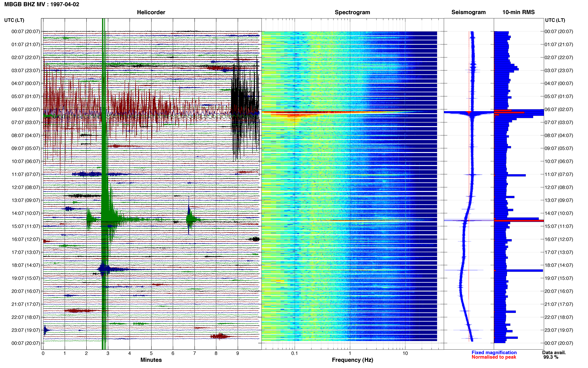Click the 'Spectrogram' panel heading

(352, 12)
